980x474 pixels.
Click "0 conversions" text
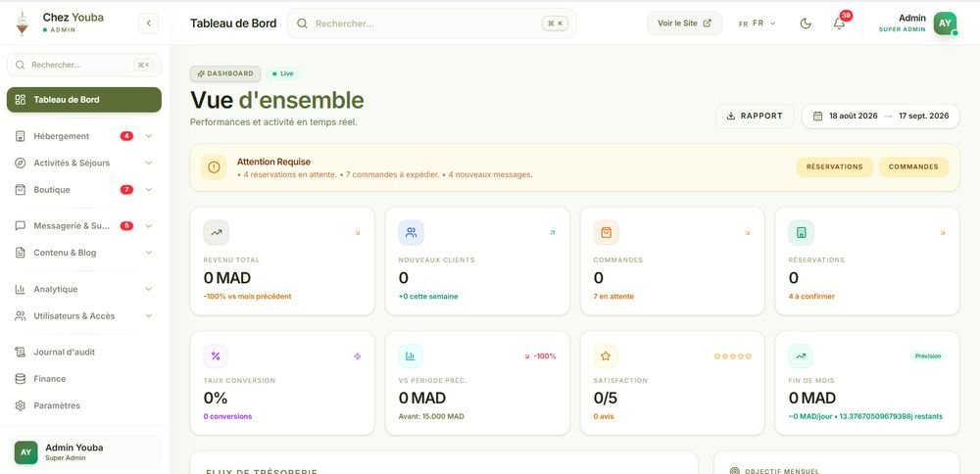point(227,416)
